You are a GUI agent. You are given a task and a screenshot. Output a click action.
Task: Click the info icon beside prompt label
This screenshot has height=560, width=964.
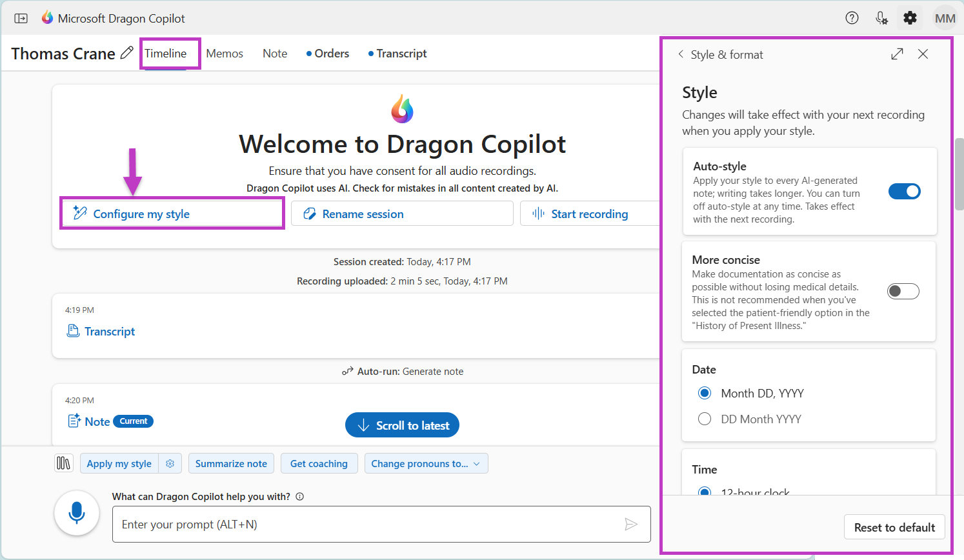(299, 497)
